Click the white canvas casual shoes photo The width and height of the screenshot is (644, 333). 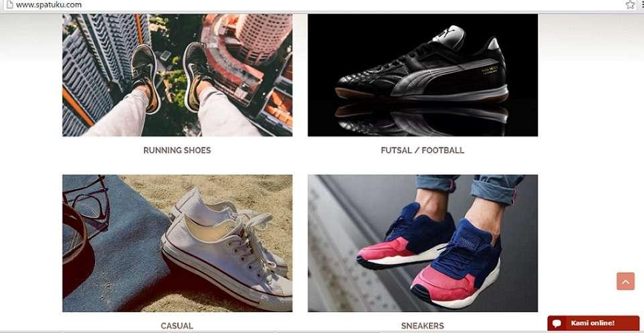tap(177, 243)
